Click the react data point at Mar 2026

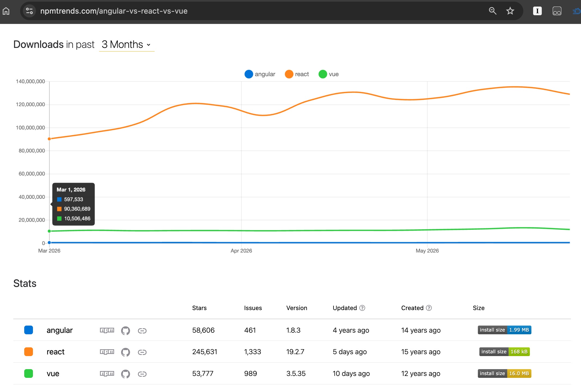pyautogui.click(x=49, y=139)
